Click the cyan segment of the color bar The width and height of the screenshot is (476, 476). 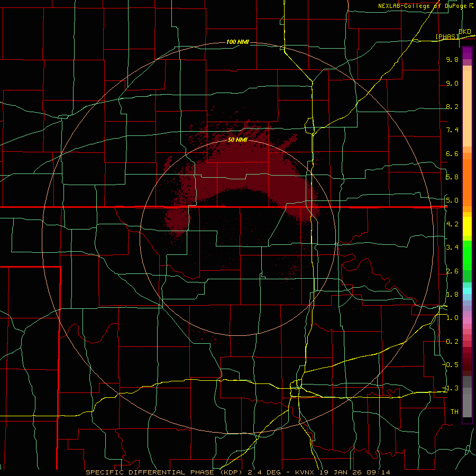[467, 291]
